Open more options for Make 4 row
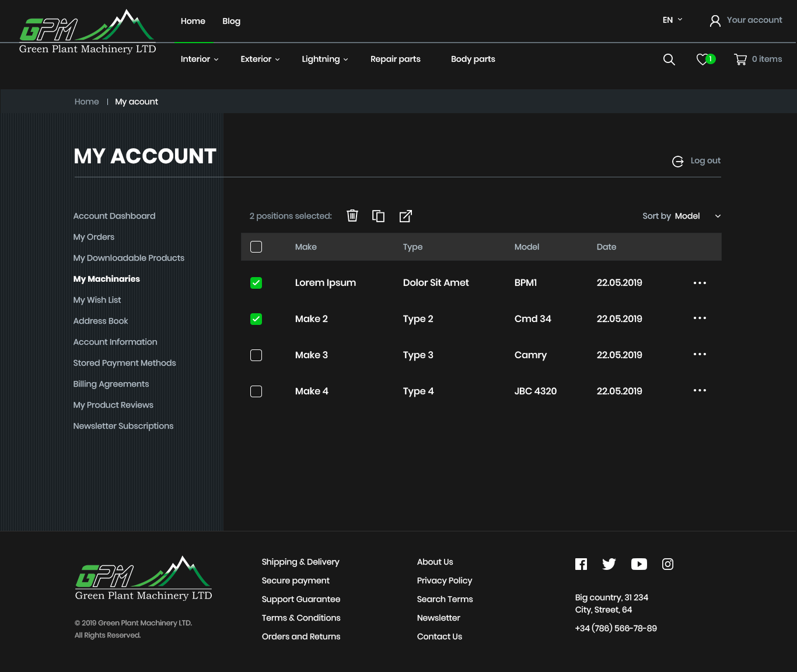The width and height of the screenshot is (797, 672). point(700,390)
